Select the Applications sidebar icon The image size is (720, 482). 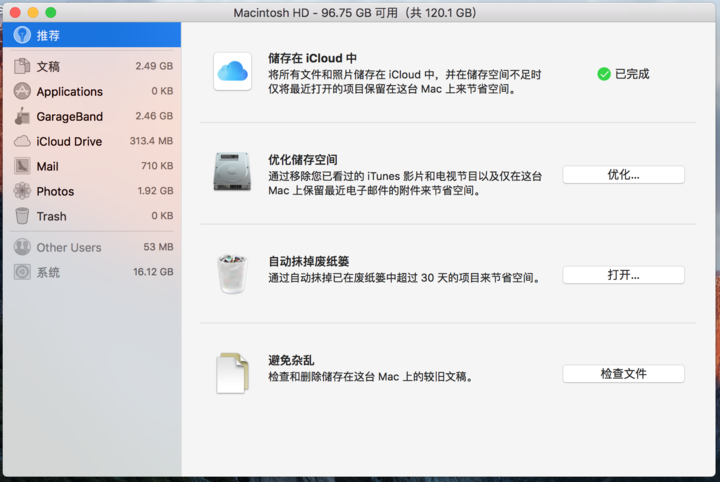22,91
